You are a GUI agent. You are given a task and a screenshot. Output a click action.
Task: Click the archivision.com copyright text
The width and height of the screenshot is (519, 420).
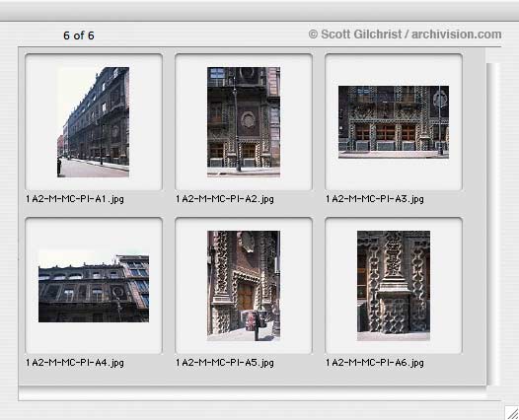tap(456, 35)
